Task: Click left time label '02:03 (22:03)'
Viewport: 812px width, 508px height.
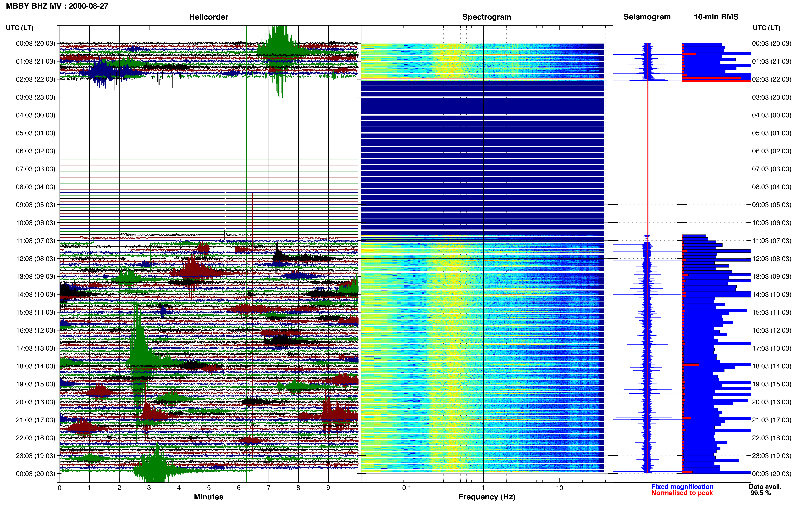Action: point(36,79)
